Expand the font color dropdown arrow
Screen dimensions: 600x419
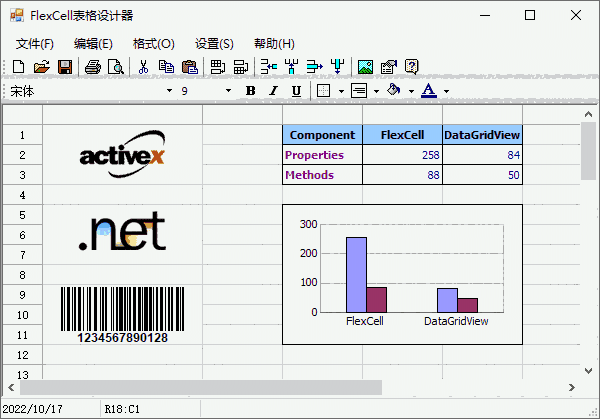pyautogui.click(x=446, y=91)
